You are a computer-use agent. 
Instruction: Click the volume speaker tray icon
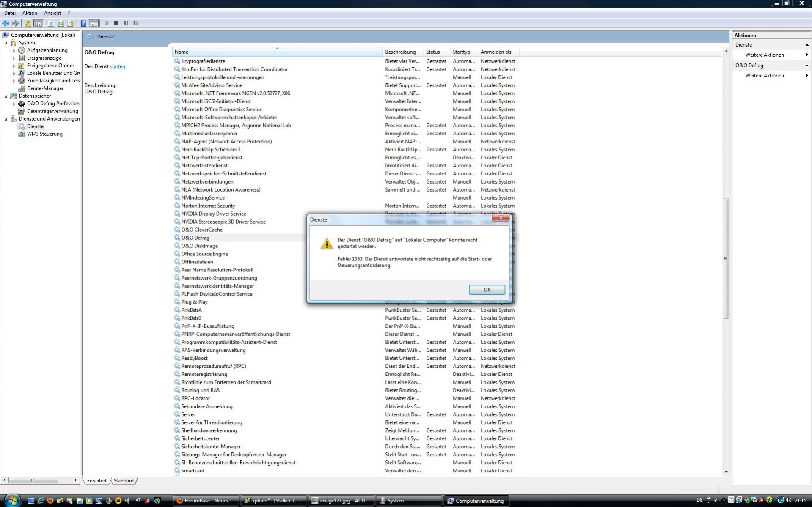click(788, 500)
